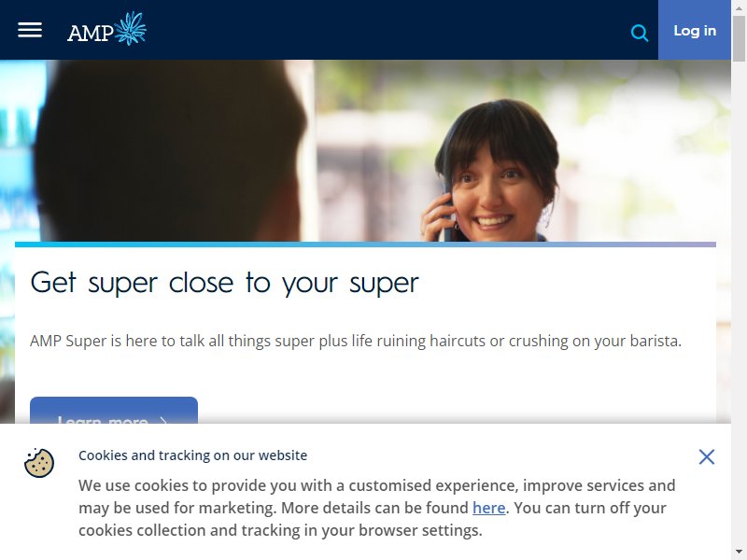Dismiss the cookie banner with the X

tap(707, 456)
